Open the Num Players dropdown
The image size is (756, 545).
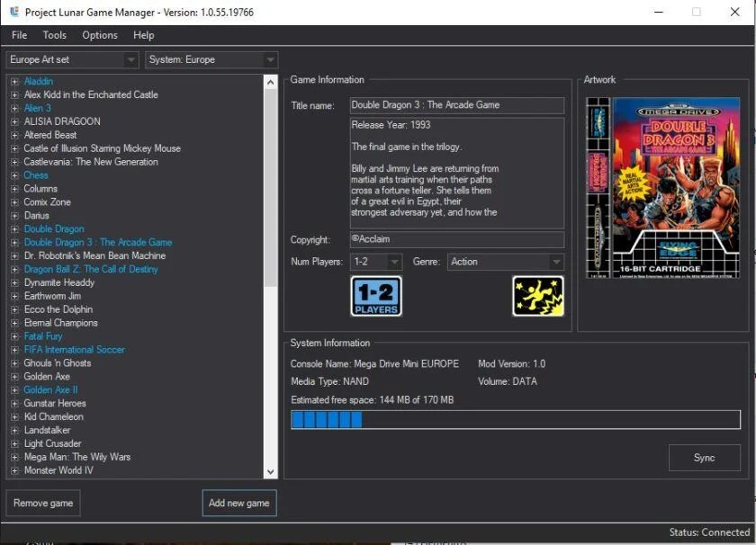click(x=376, y=262)
